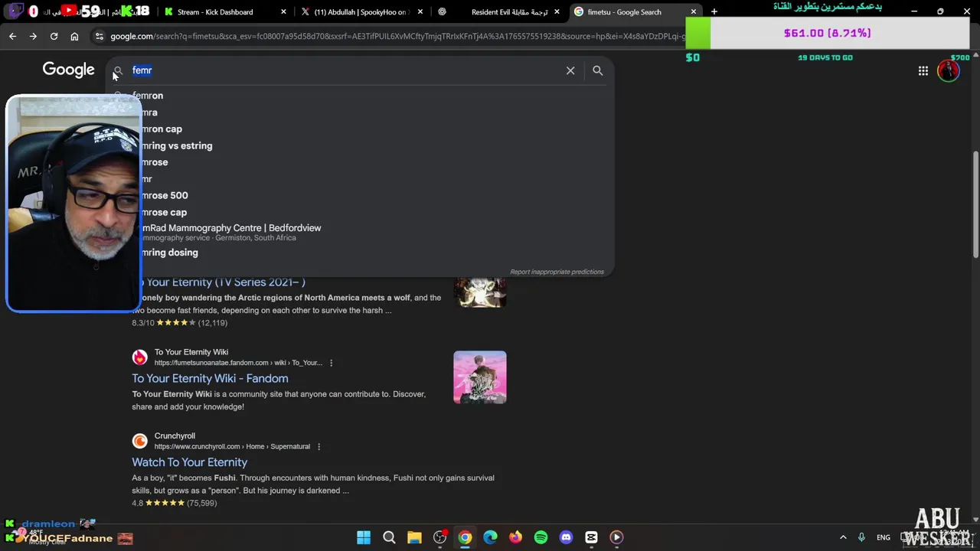This screenshot has width=980, height=551.
Task: Switch to Abdullah SpookyHoo X tab
Action: click(x=360, y=11)
